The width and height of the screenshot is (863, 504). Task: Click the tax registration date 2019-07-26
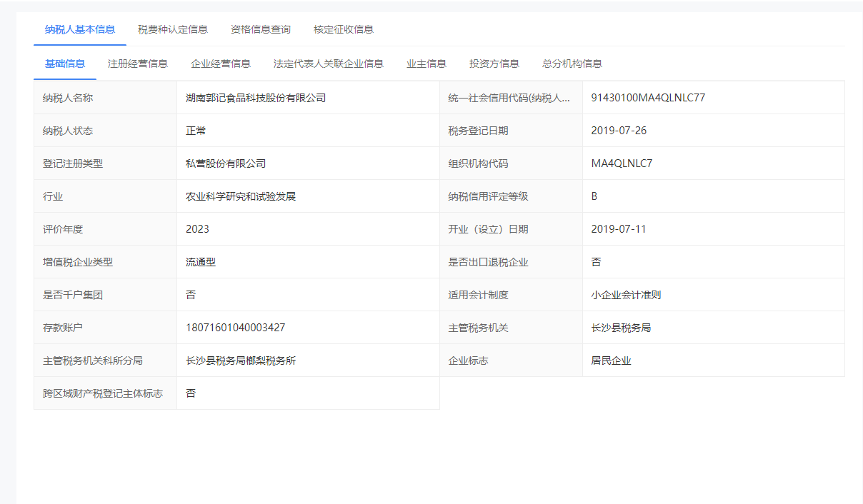tap(619, 131)
